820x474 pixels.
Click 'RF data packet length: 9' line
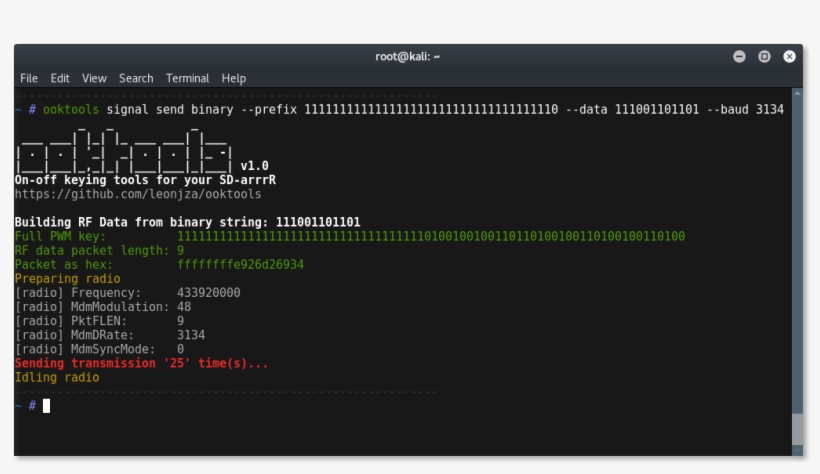pyautogui.click(x=99, y=251)
